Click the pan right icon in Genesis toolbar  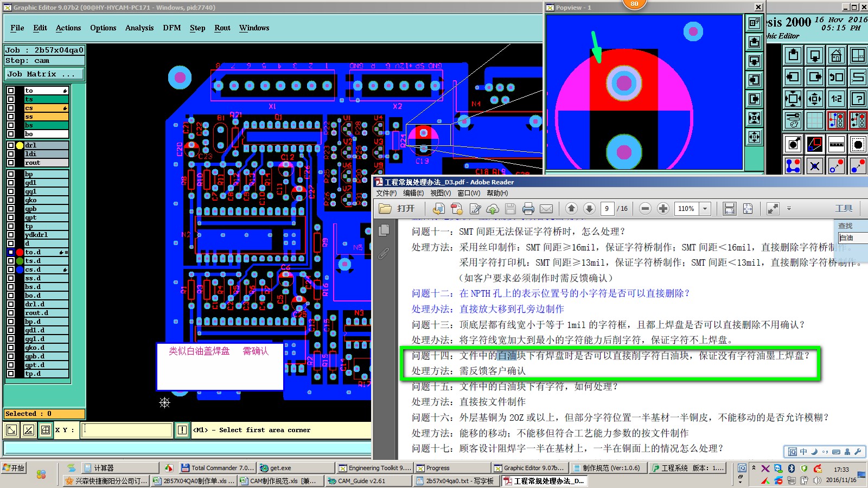click(x=815, y=77)
